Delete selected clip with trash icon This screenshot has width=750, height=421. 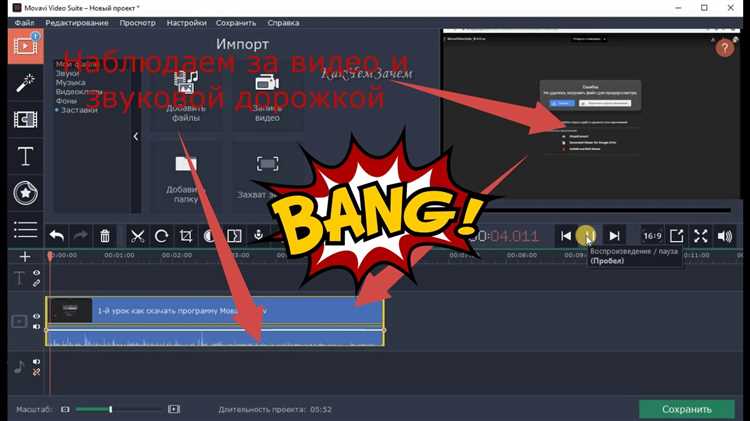[x=105, y=236]
